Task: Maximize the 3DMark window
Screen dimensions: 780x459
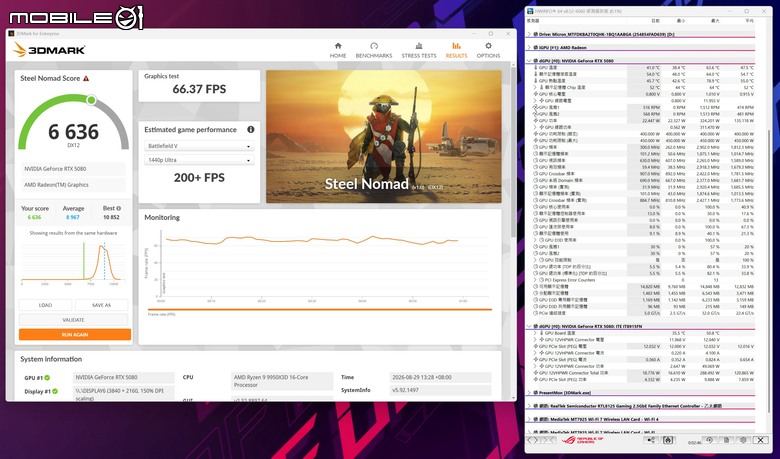Action: tap(491, 33)
